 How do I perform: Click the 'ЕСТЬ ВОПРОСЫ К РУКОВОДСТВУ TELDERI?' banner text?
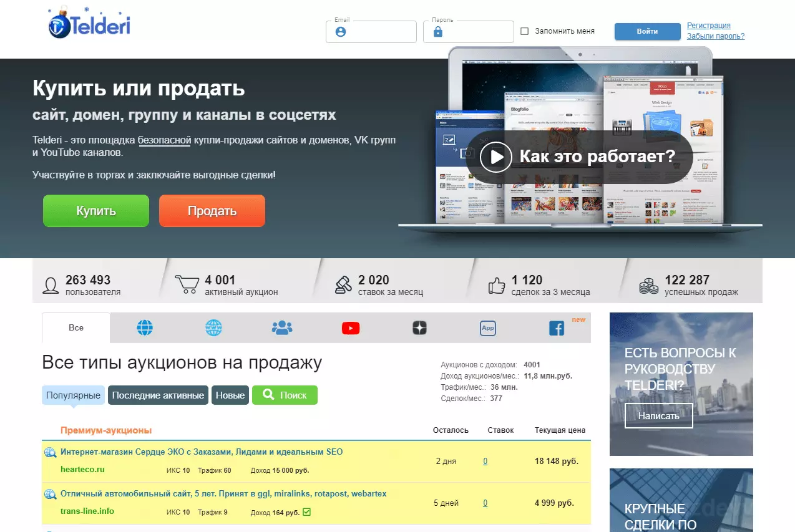(680, 369)
